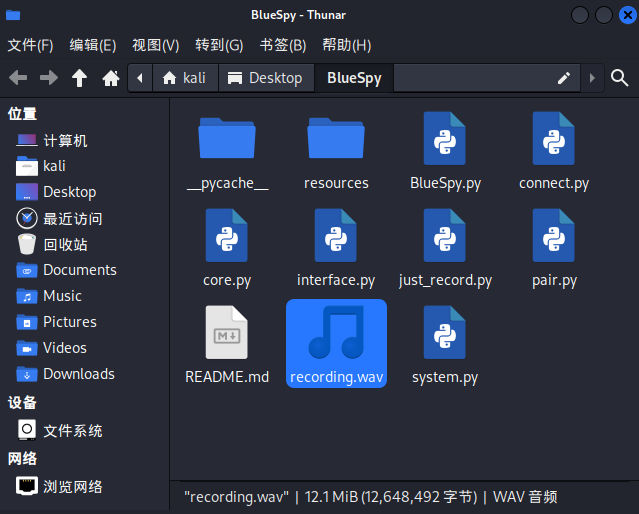Select the README.md markdown file
Image resolution: width=639 pixels, height=514 pixels.
click(227, 333)
